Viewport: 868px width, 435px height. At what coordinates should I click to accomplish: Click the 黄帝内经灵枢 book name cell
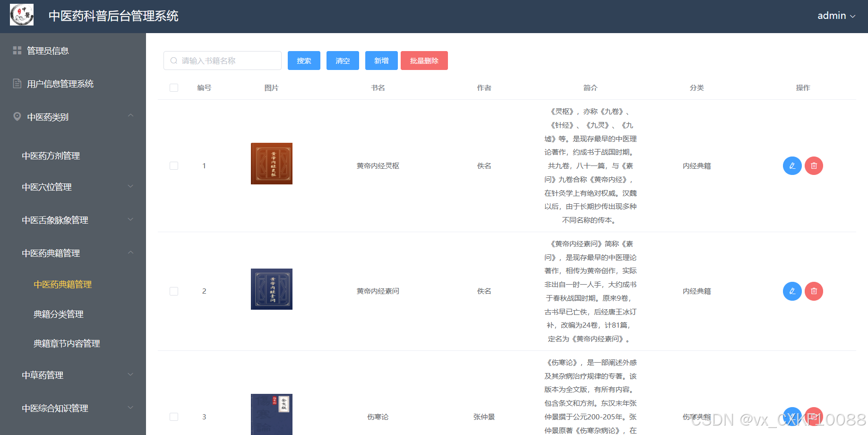(378, 166)
